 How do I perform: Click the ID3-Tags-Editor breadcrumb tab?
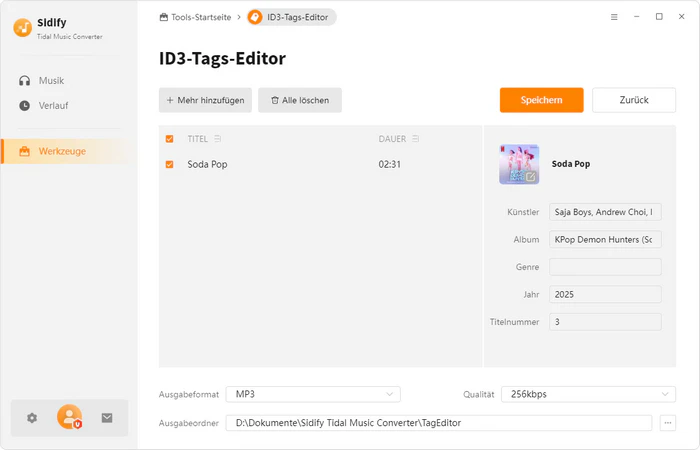coord(292,17)
